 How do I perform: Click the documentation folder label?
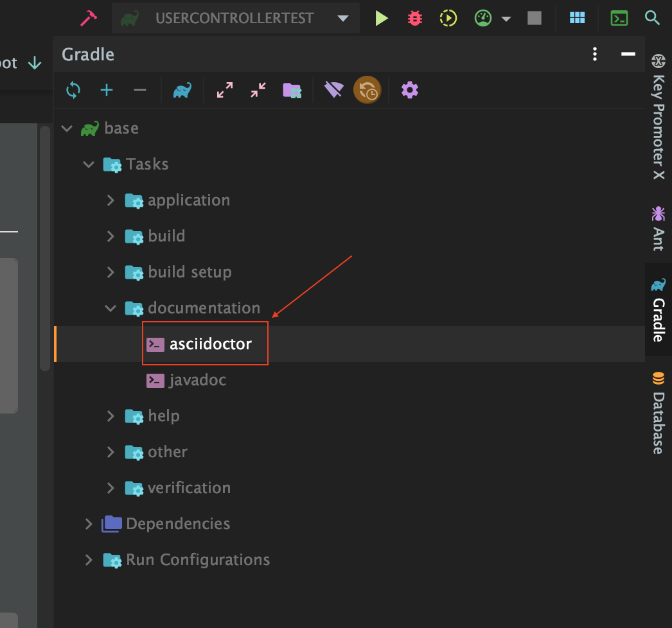pyautogui.click(x=204, y=308)
